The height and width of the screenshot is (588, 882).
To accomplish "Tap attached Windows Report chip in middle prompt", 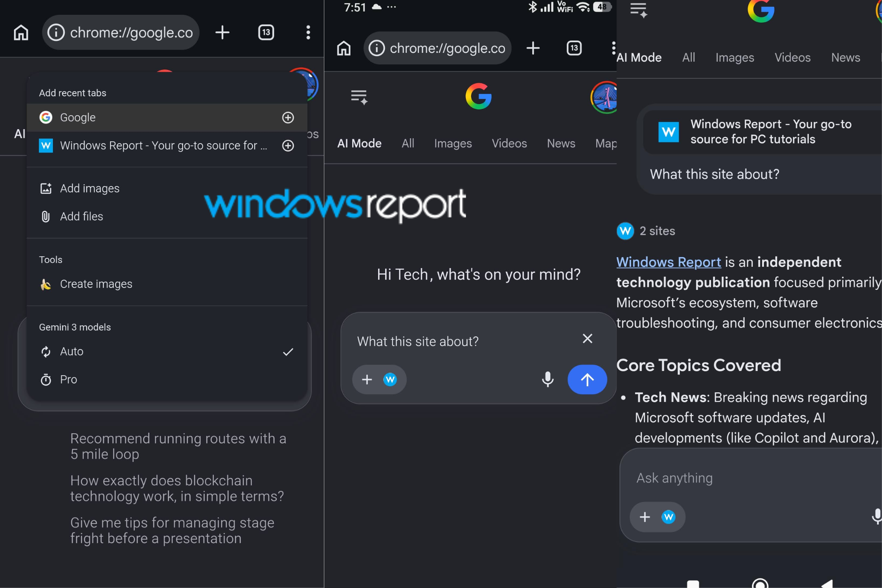I will tap(390, 379).
